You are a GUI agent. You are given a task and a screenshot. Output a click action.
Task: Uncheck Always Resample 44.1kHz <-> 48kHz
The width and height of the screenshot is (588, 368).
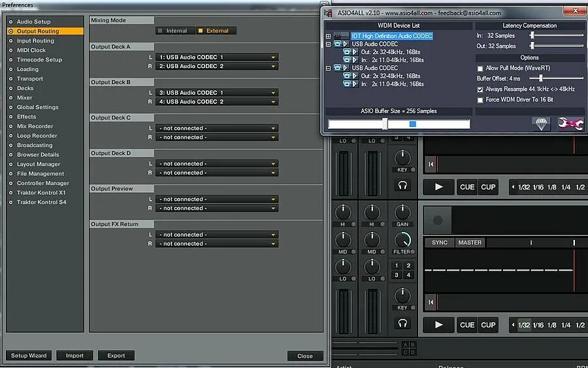click(480, 90)
